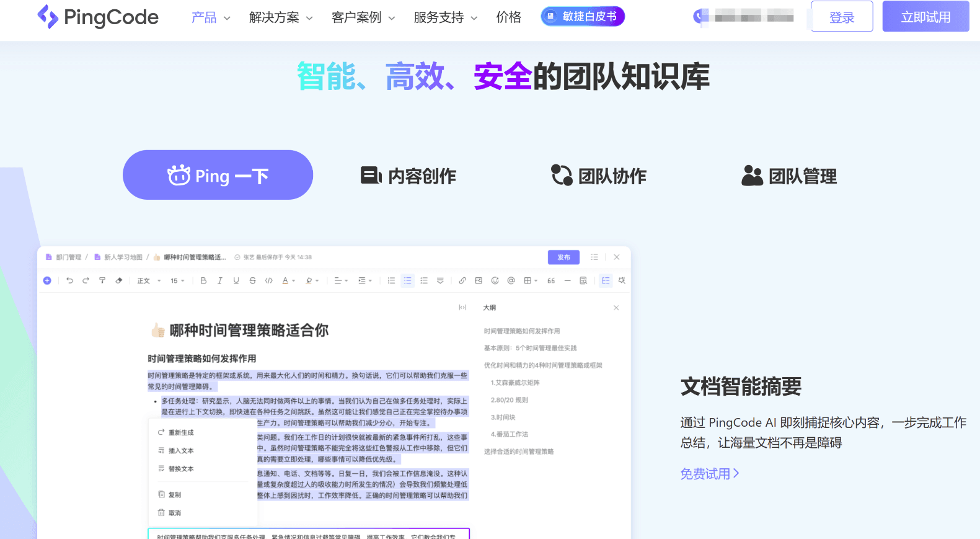Image resolution: width=980 pixels, height=539 pixels.
Task: Click the horizontal divider line icon
Action: (x=567, y=281)
